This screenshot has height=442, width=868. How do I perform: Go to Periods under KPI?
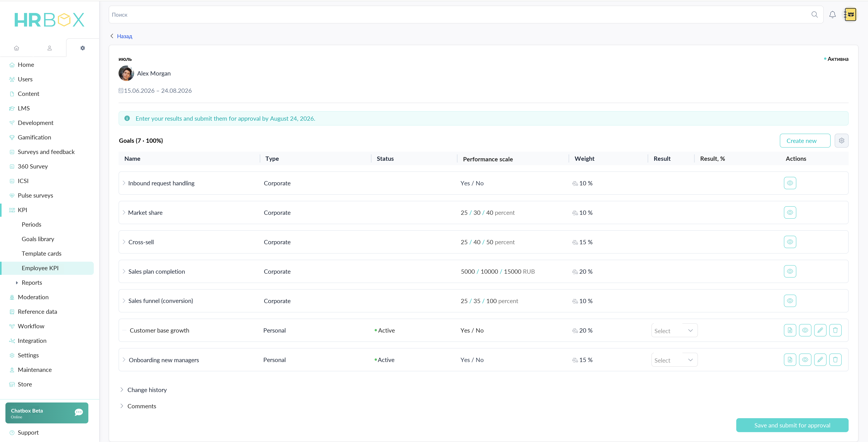click(x=31, y=224)
